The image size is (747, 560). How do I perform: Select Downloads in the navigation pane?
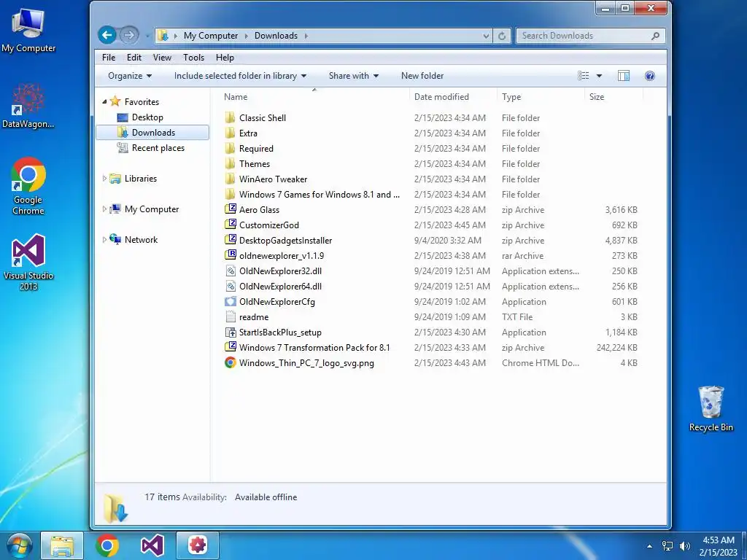[x=152, y=133]
